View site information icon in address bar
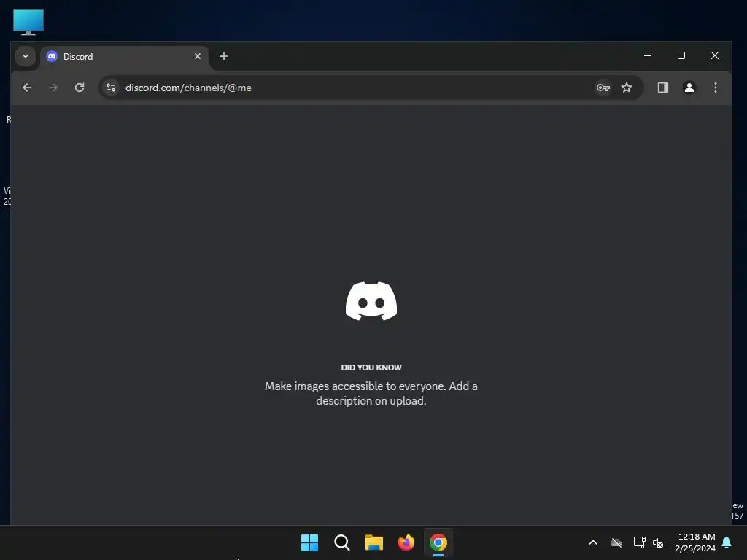Screen dimensions: 747x560 (x=111, y=87)
